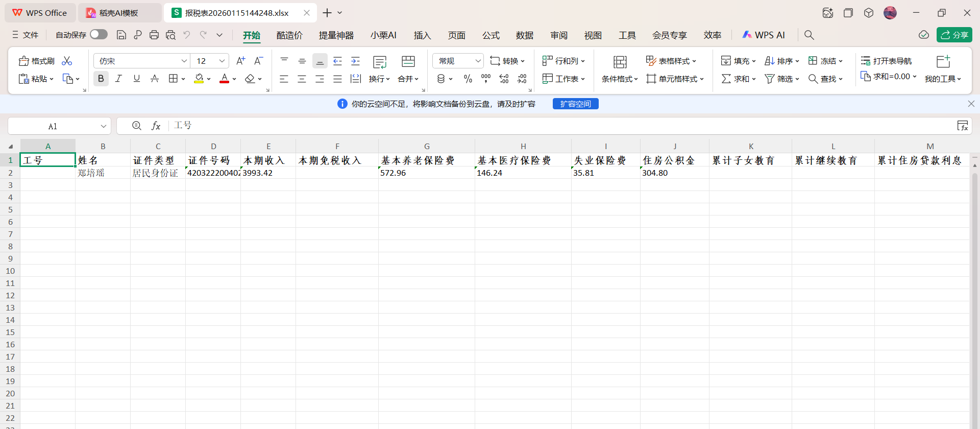Click the print icon in quick access bar
980x429 pixels.
[154, 35]
